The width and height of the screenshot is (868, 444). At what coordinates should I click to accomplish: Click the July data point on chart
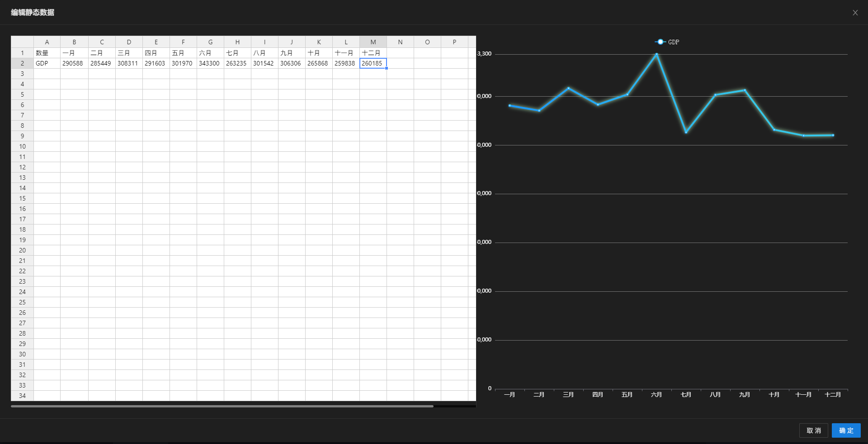[686, 132]
